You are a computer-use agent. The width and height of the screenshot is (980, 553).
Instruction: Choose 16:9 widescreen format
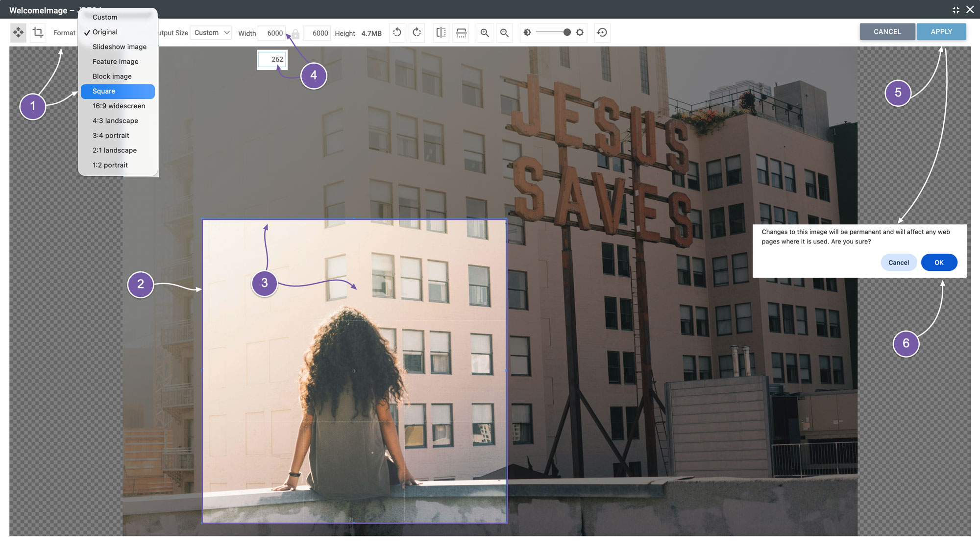(118, 106)
